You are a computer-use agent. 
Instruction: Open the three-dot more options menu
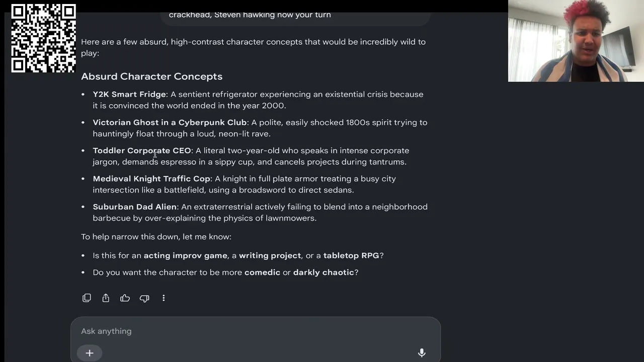[164, 298]
